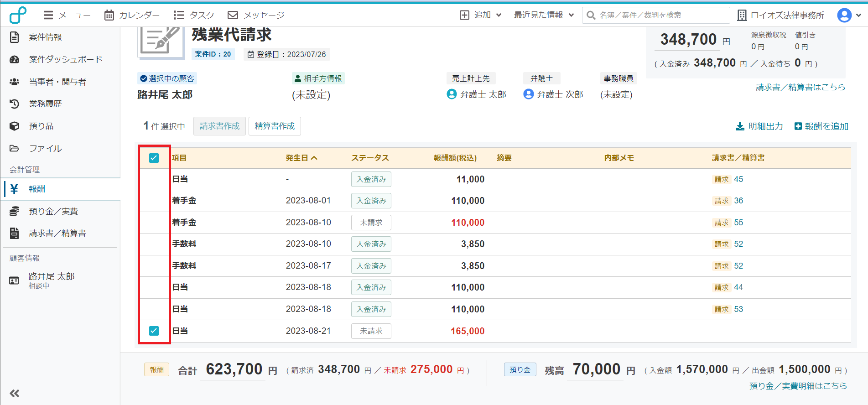Image resolution: width=868 pixels, height=405 pixels.
Task: Click ロイオズ法律事務所 office name
Action: coord(787,15)
